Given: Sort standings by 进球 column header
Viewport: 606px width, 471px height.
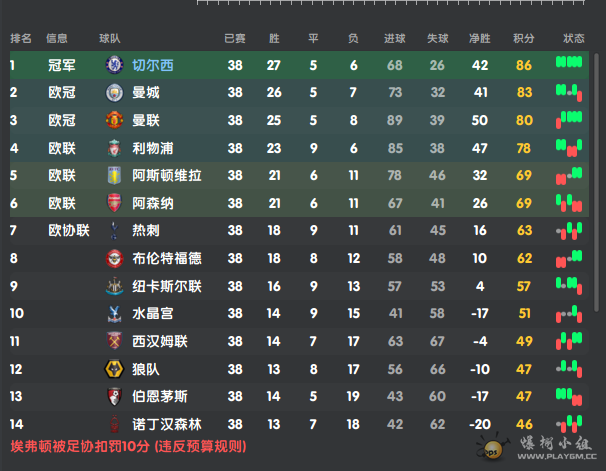Looking at the screenshot, I should (x=395, y=38).
